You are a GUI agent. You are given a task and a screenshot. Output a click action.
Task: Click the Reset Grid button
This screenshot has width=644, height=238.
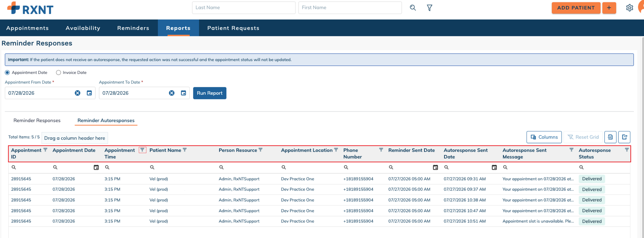[583, 137]
